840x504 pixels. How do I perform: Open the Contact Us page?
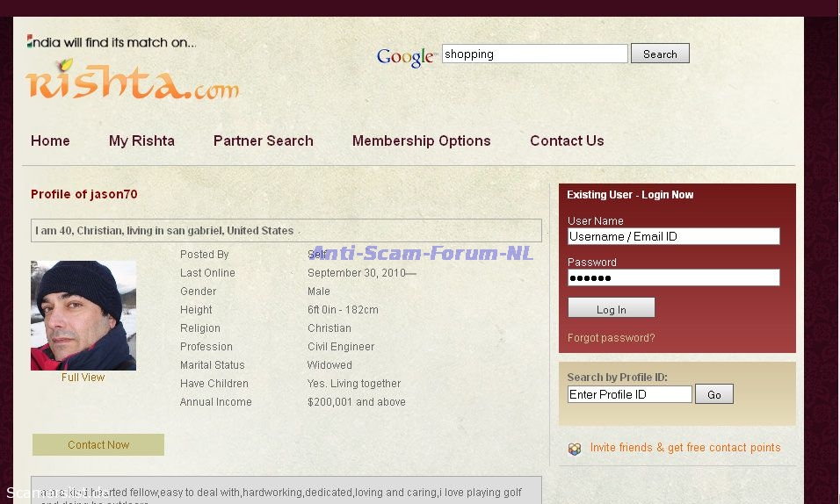567,140
